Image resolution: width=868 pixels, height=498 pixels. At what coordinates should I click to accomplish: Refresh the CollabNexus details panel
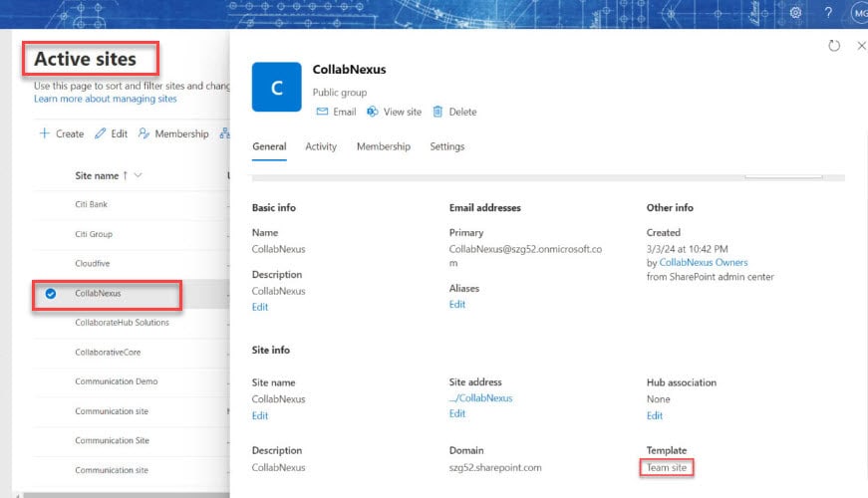point(834,46)
